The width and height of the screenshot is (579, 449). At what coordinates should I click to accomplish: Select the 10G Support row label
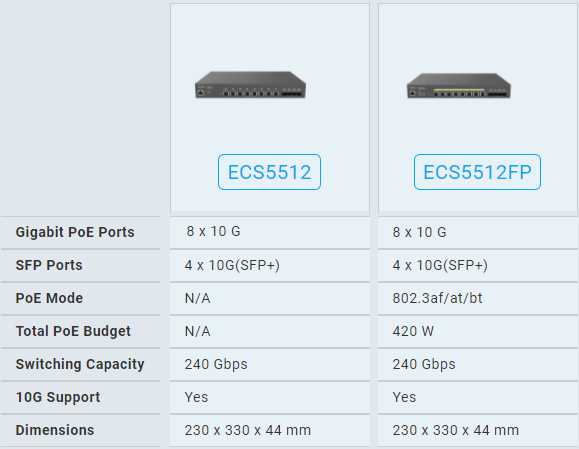pos(58,397)
